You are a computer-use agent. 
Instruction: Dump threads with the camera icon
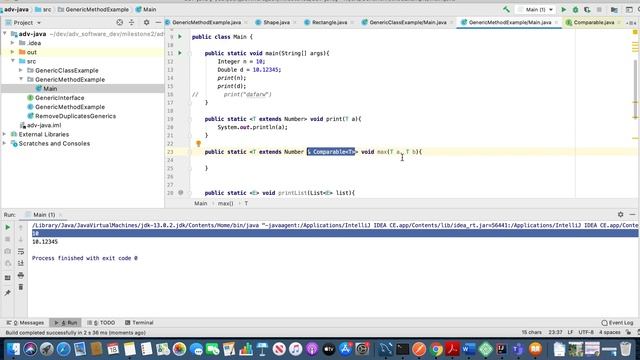(x=7, y=251)
